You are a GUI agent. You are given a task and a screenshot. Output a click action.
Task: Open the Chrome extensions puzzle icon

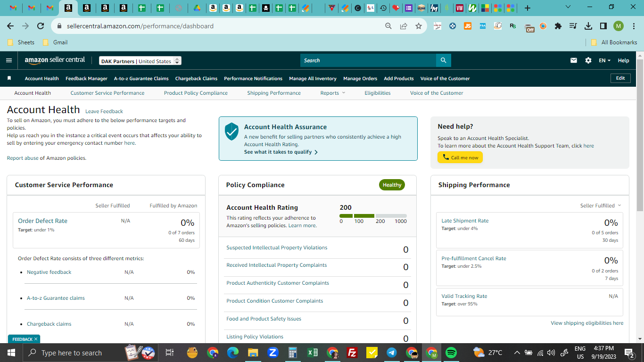[558, 26]
